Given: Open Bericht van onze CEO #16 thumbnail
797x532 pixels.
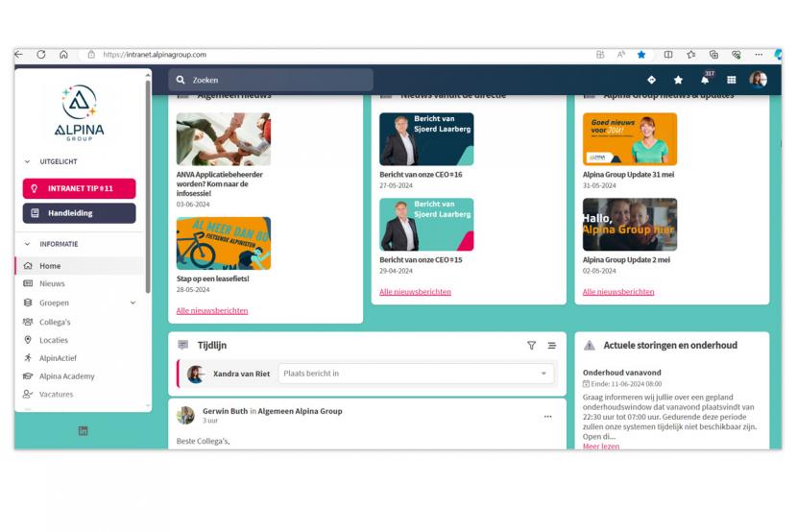Looking at the screenshot, I should pos(426,139).
